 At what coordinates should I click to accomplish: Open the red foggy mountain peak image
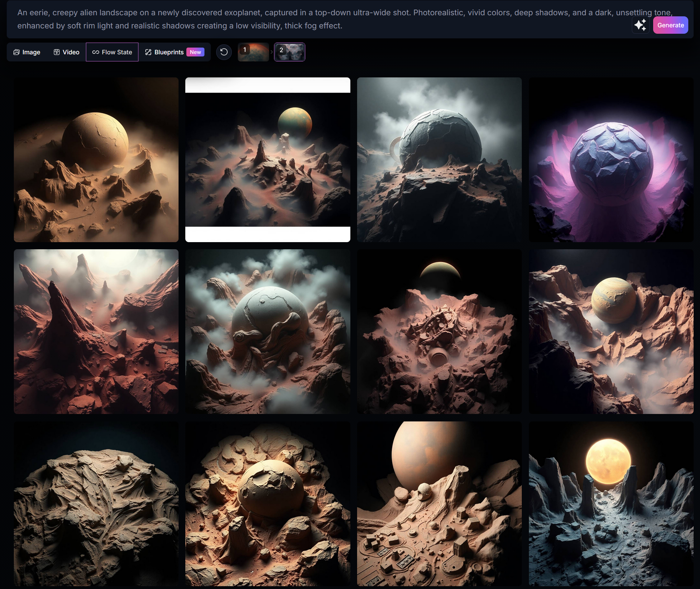[x=96, y=331]
